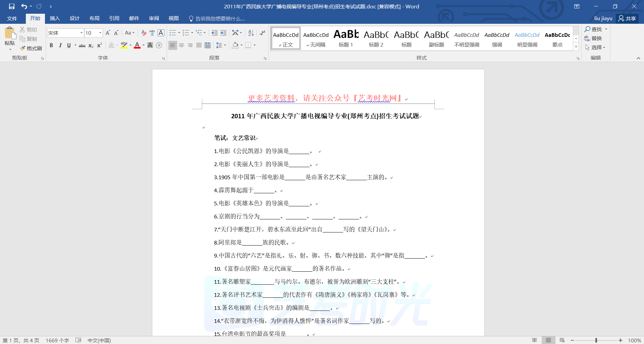Click the Increase Indent icon

click(x=223, y=33)
